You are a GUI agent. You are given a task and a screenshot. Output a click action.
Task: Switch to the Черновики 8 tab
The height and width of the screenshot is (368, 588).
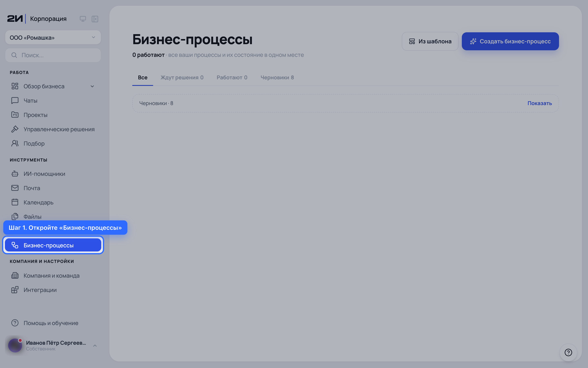point(277,77)
